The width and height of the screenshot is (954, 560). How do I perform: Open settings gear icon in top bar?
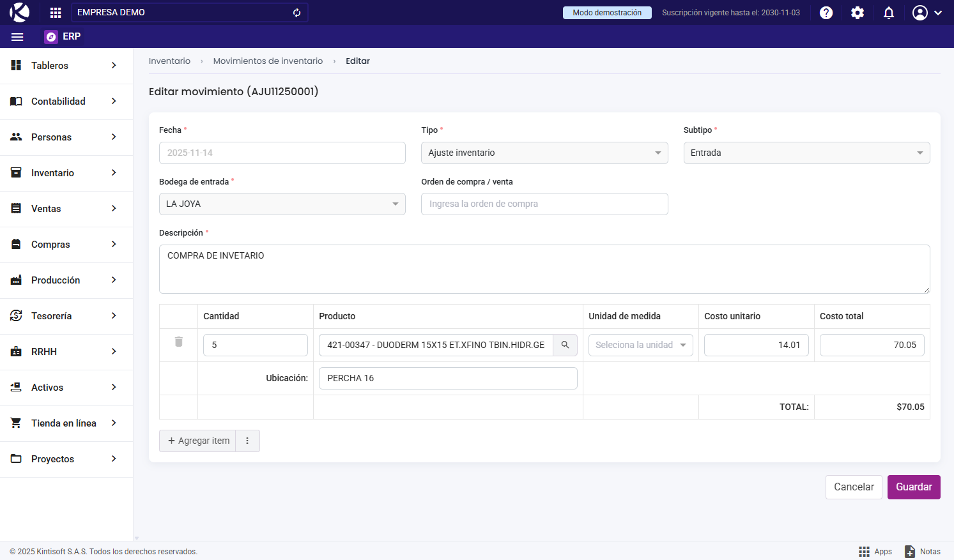(x=858, y=13)
